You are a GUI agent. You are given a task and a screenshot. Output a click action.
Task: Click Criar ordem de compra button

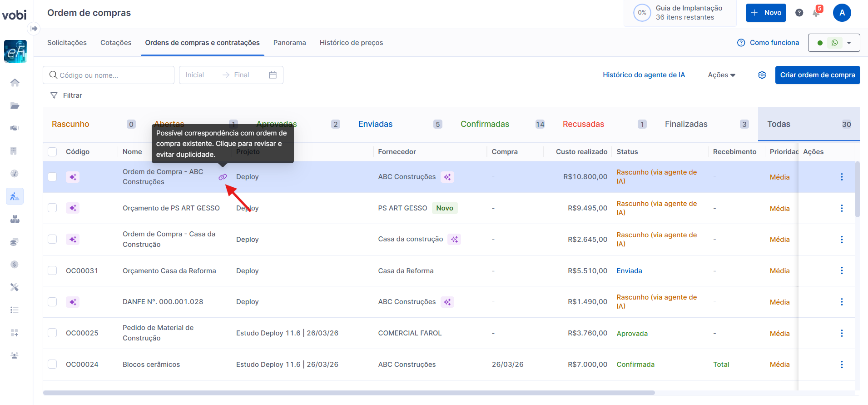817,75
